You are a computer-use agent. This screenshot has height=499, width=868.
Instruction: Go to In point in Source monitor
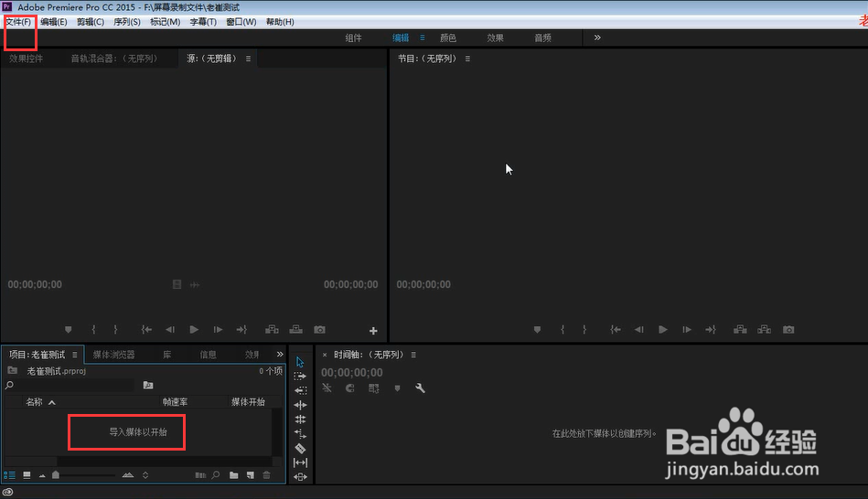click(146, 330)
